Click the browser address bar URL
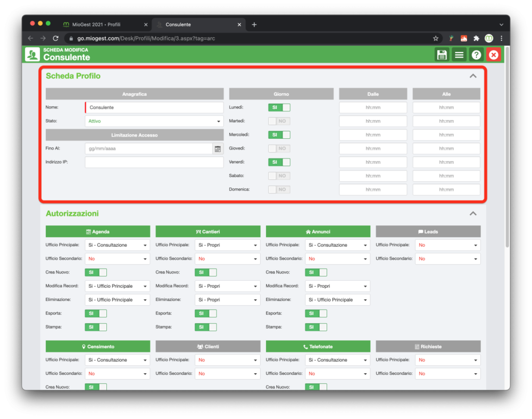 tap(146, 38)
